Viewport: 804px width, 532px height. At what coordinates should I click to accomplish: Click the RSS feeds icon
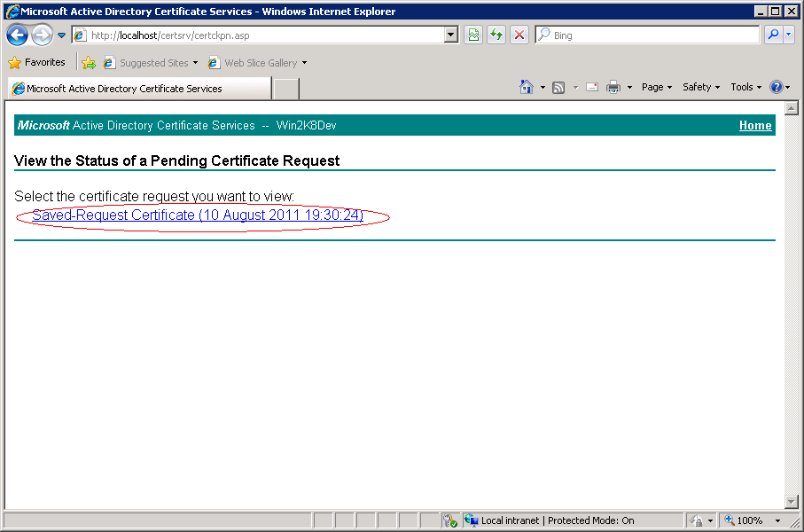pyautogui.click(x=558, y=88)
